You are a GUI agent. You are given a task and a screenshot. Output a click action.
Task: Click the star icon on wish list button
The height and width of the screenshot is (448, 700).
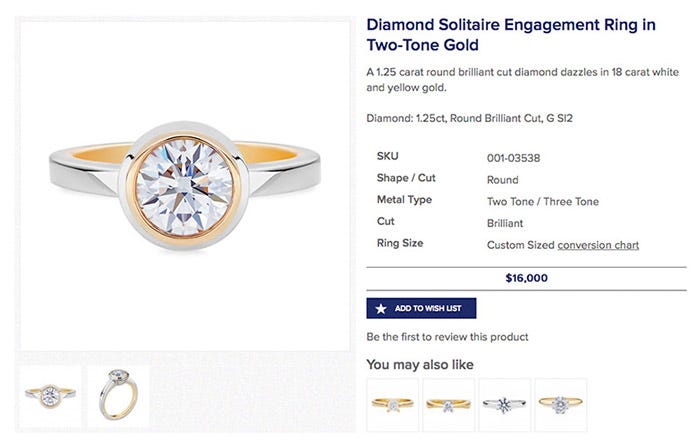click(x=380, y=308)
